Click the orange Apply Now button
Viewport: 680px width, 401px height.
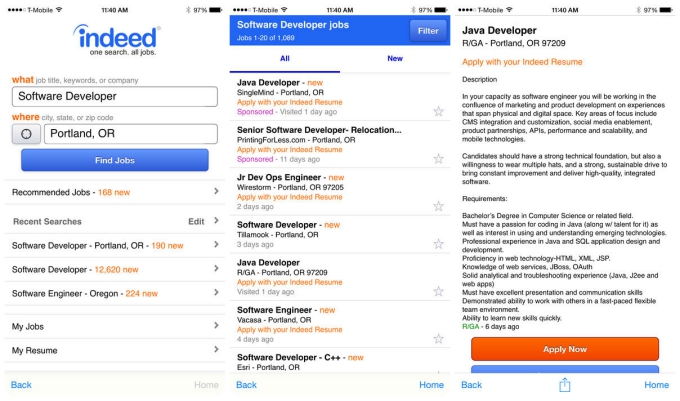[x=565, y=349]
